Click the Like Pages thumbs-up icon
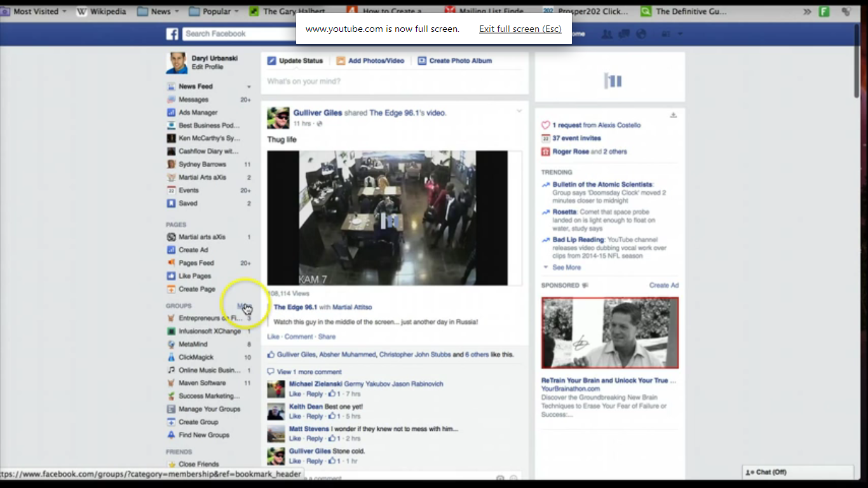Image resolution: width=868 pixels, height=488 pixels. pyautogui.click(x=171, y=276)
